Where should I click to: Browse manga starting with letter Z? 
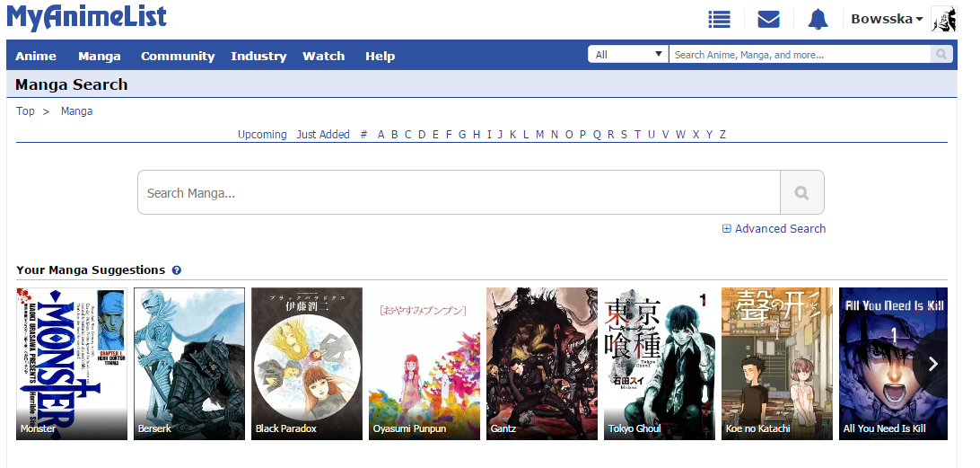point(722,134)
